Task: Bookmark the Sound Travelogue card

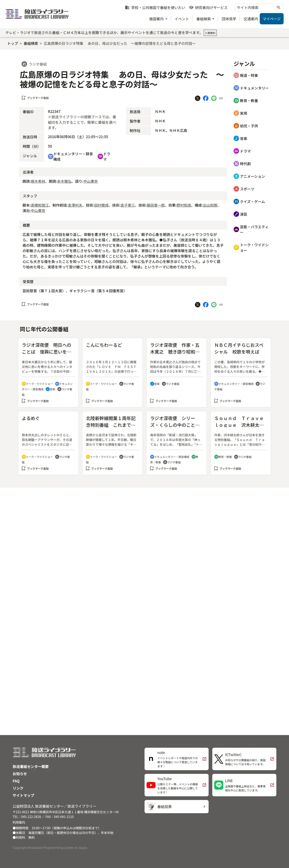Action: [228, 469]
